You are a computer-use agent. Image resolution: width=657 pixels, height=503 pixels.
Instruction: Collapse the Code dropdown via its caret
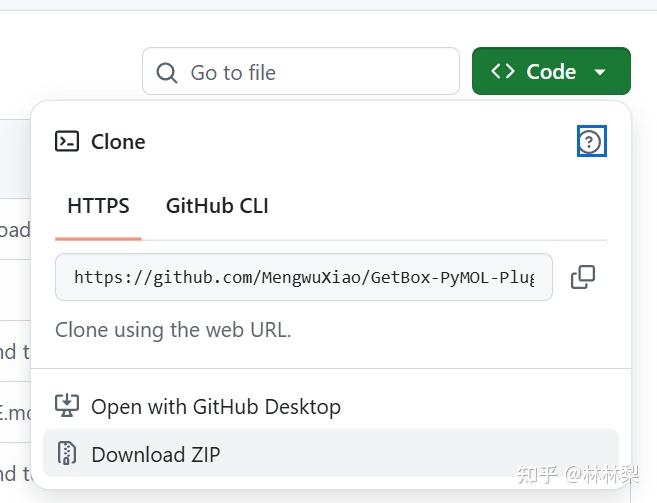coord(600,72)
